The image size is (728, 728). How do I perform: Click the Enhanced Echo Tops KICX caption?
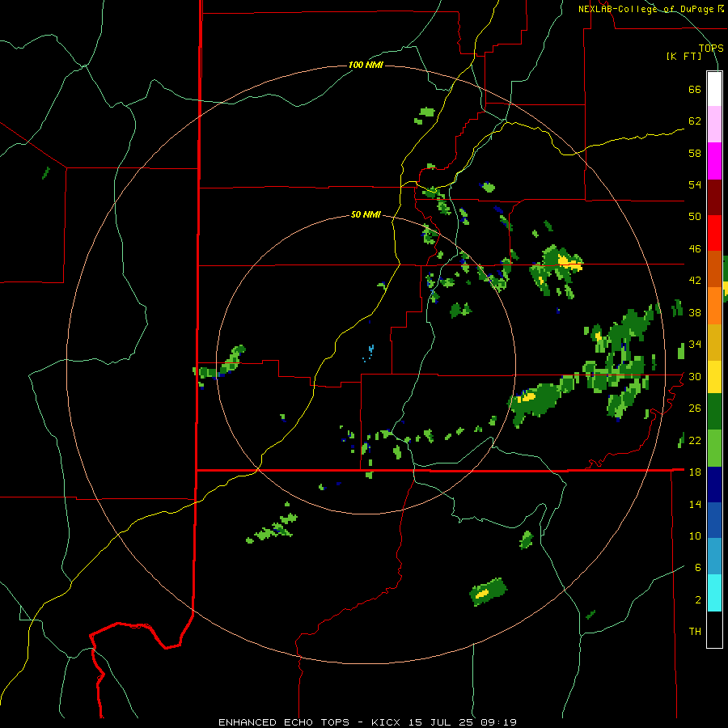click(367, 722)
